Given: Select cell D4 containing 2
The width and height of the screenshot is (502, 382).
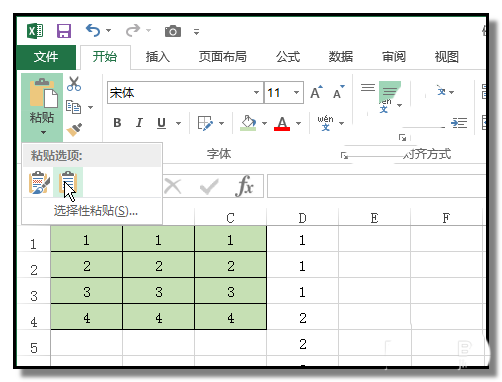Looking at the screenshot, I should (x=302, y=318).
